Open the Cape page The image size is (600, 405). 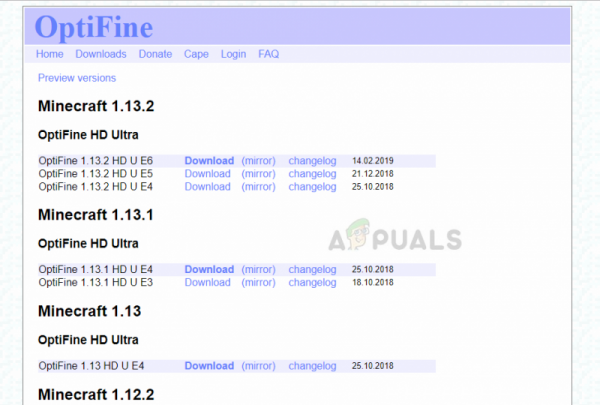point(196,54)
